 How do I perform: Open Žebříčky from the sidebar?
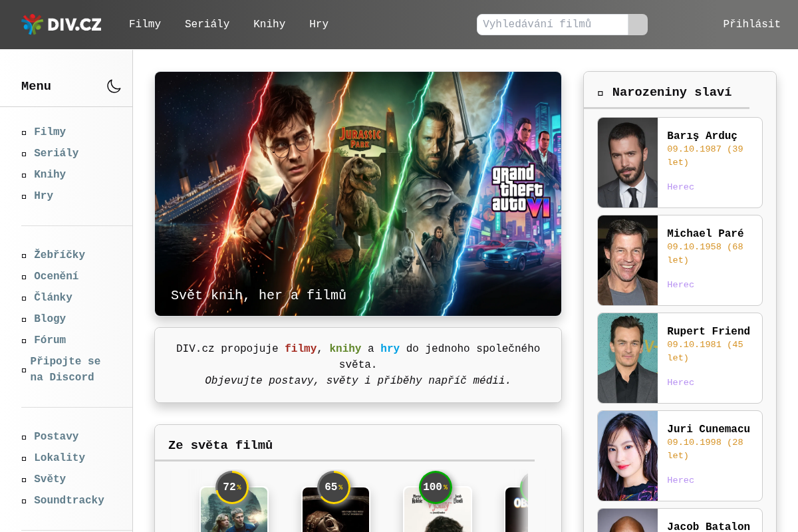point(60,255)
